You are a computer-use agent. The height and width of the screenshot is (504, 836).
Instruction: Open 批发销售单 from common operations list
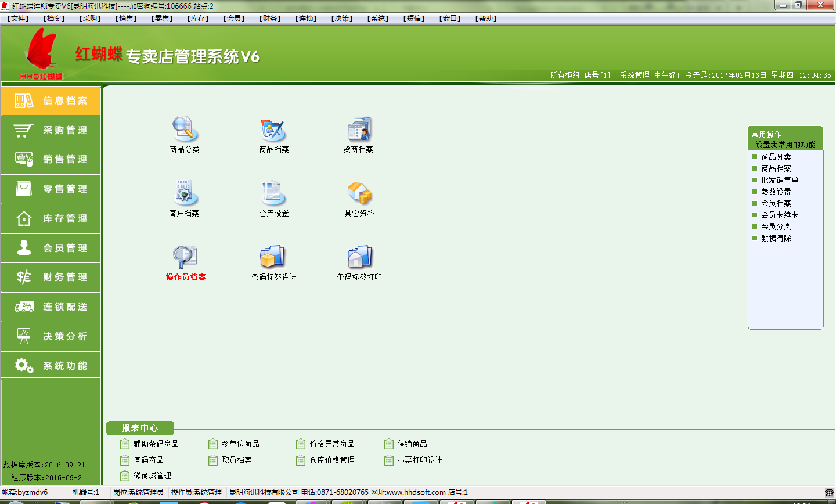780,180
